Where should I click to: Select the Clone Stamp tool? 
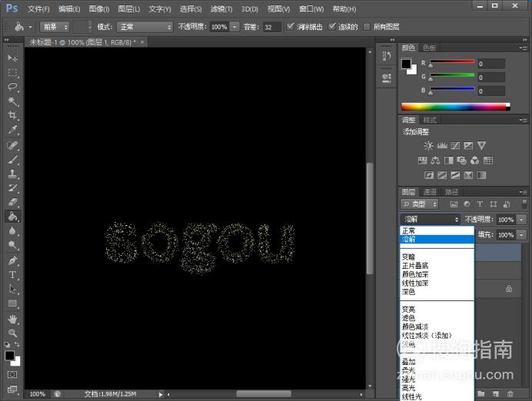tap(12, 174)
